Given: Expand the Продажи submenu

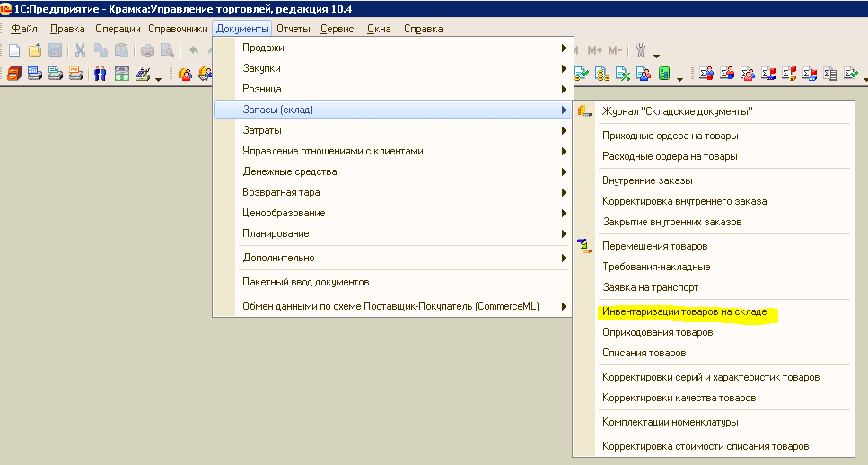Looking at the screenshot, I should click(x=392, y=48).
